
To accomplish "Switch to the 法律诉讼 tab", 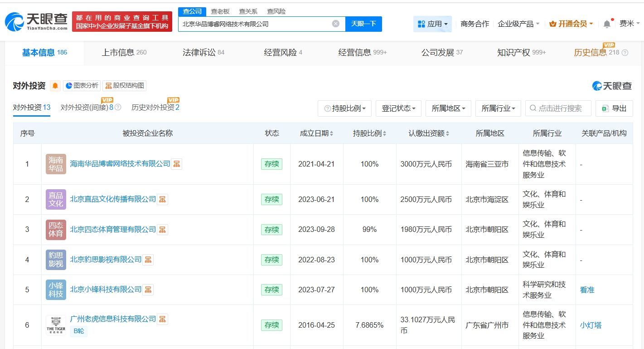I will tap(203, 53).
